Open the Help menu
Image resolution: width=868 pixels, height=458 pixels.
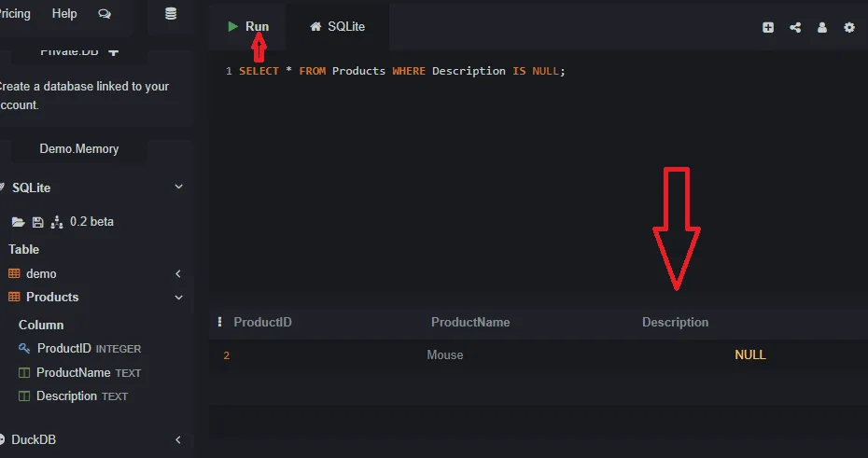tap(64, 14)
